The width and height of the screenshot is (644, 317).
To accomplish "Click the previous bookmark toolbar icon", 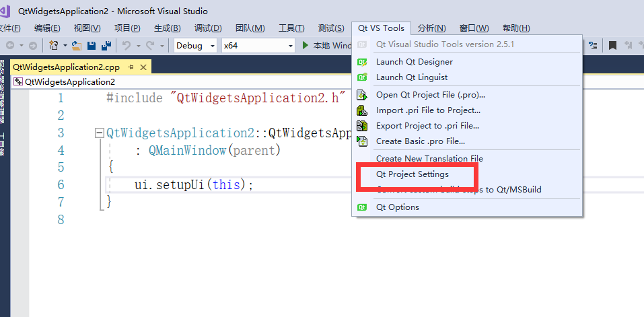I will click(x=628, y=45).
